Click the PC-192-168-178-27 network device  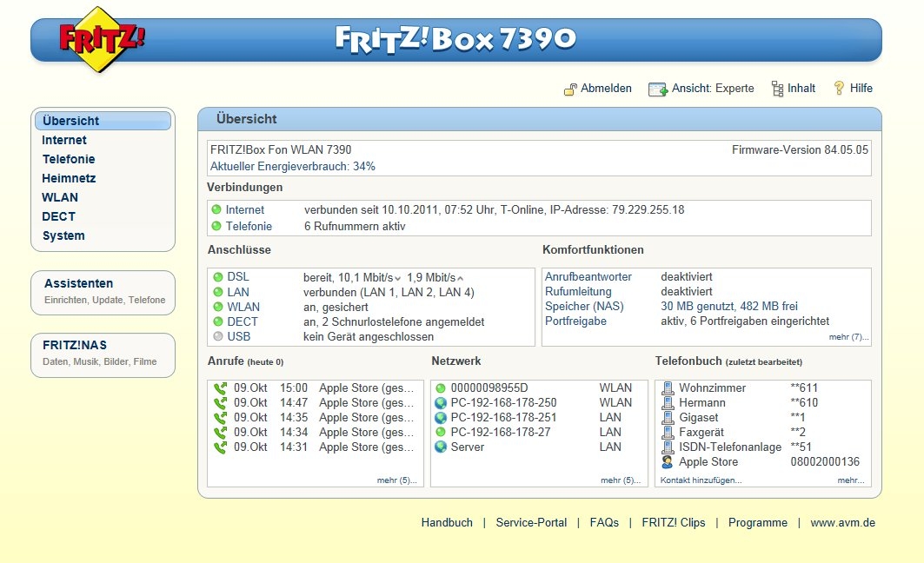click(x=501, y=433)
